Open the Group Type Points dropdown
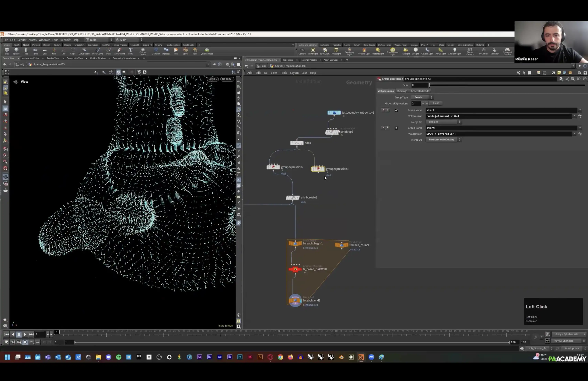 422,97
